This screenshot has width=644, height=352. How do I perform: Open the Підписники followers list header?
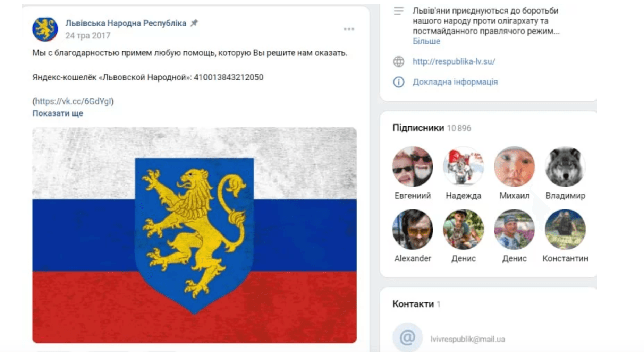(418, 128)
